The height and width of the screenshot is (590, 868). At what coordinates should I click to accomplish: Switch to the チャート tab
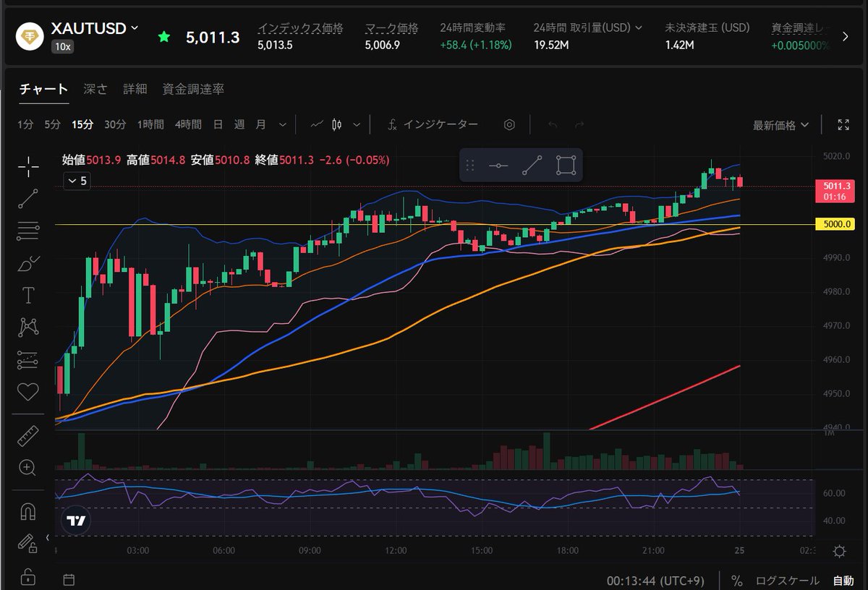[x=43, y=89]
